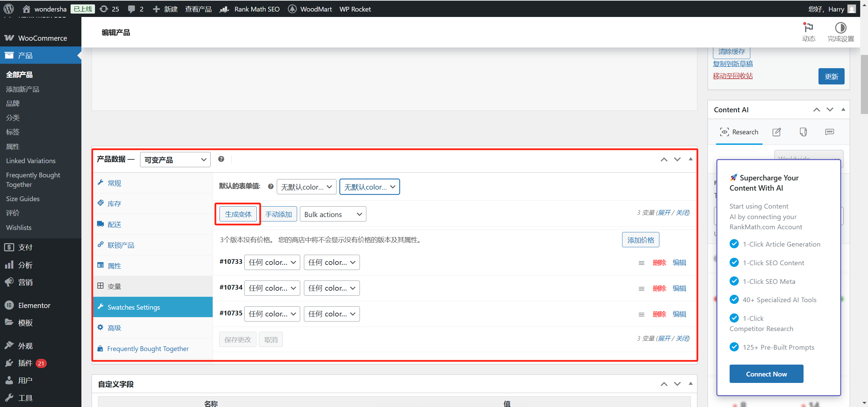Toggle the Content AI panel collapse arrow

[843, 110]
